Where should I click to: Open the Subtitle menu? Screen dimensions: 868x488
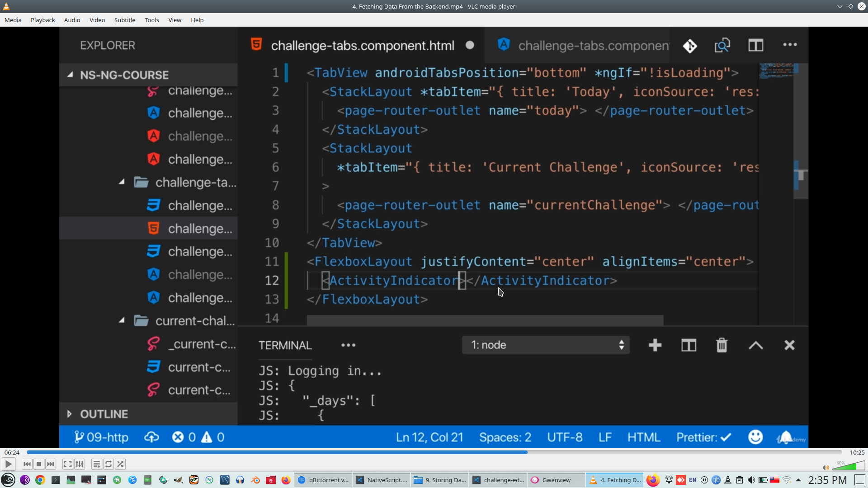124,20
